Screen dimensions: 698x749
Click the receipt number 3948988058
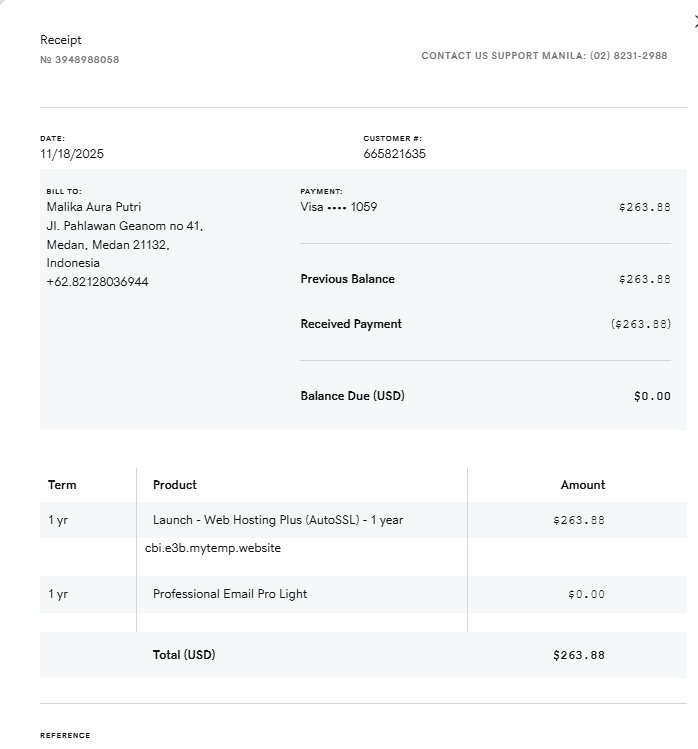(x=80, y=60)
